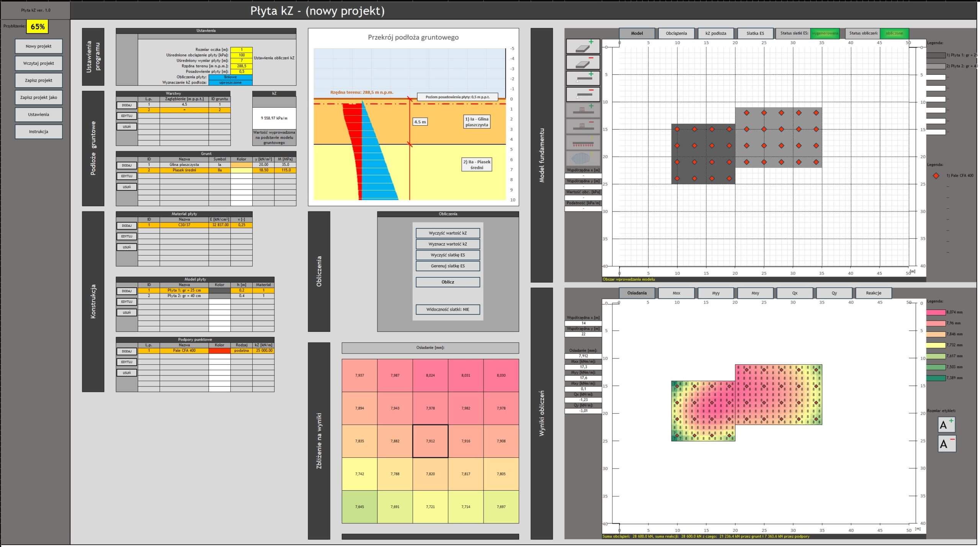Toggle slab calculation mode 'liniowe'
Image resolution: width=980 pixels, height=547 pixels.
[x=230, y=77]
